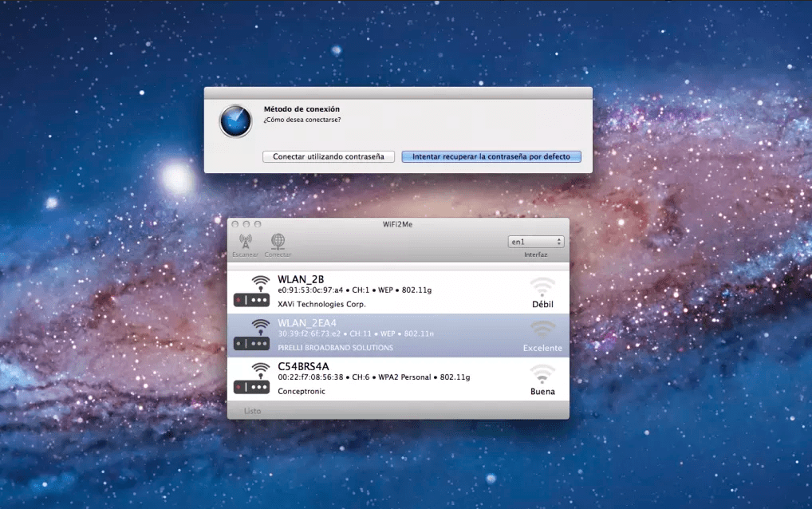
Task: Click the 30:39:f2:6f:73:e2 details line
Action: coord(356,333)
